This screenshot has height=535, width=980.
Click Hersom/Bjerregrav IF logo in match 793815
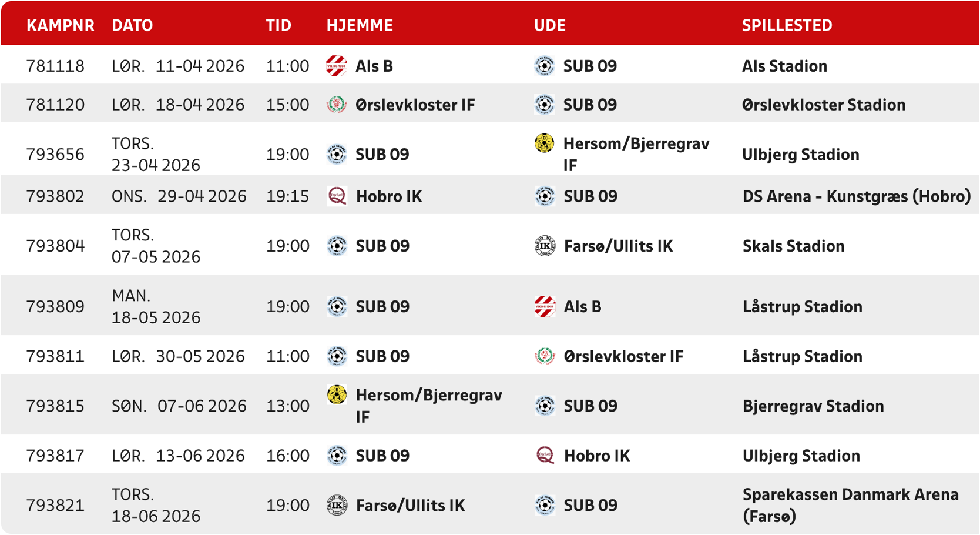[x=337, y=395]
